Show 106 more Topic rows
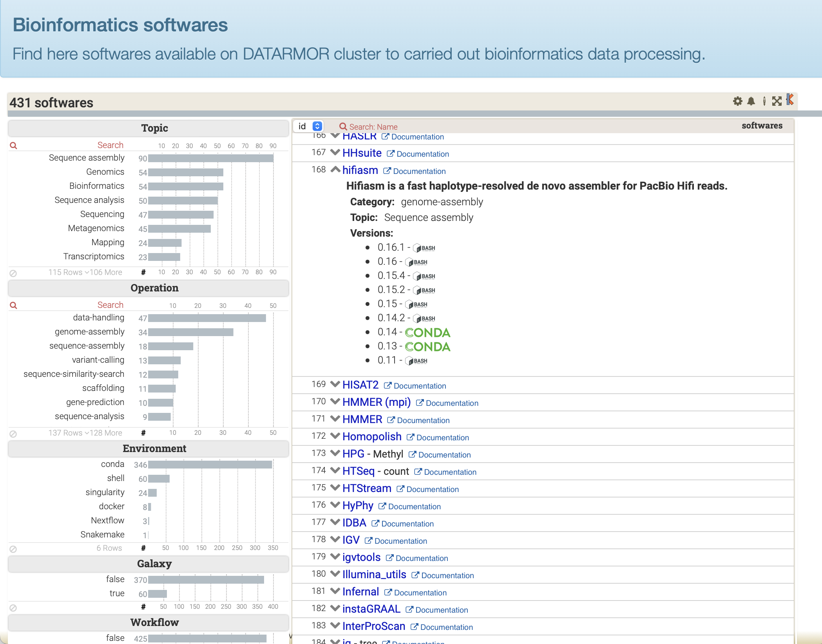 [104, 272]
